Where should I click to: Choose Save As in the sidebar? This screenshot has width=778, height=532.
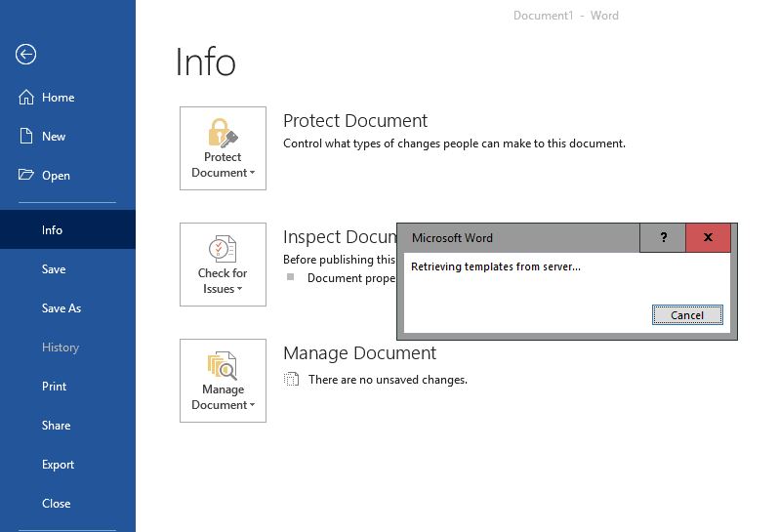click(x=67, y=308)
